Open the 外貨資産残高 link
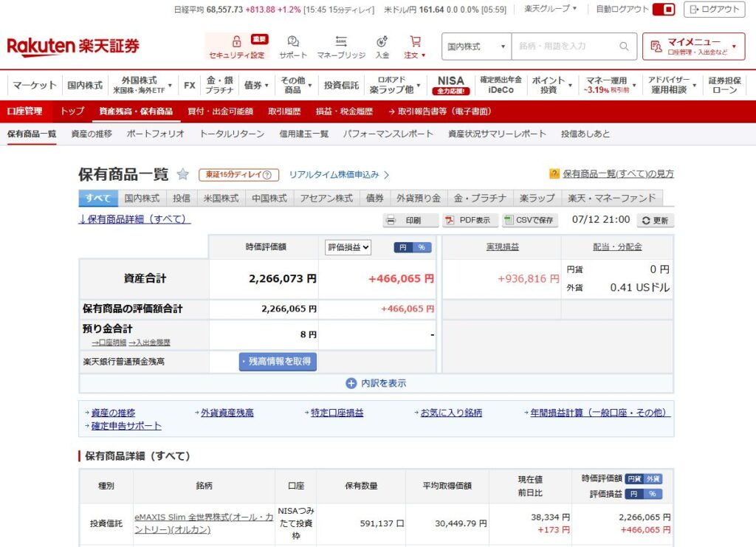The image size is (756, 547). pyautogui.click(x=227, y=413)
